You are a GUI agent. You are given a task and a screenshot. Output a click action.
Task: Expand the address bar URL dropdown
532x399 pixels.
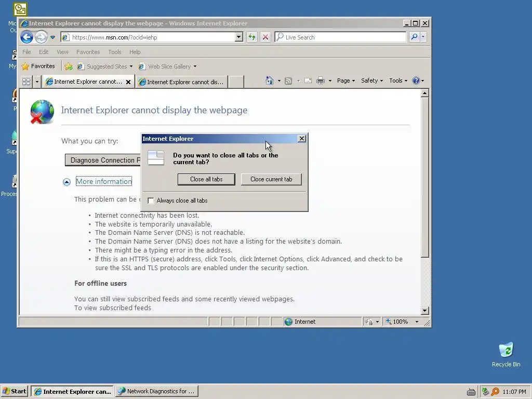(239, 37)
